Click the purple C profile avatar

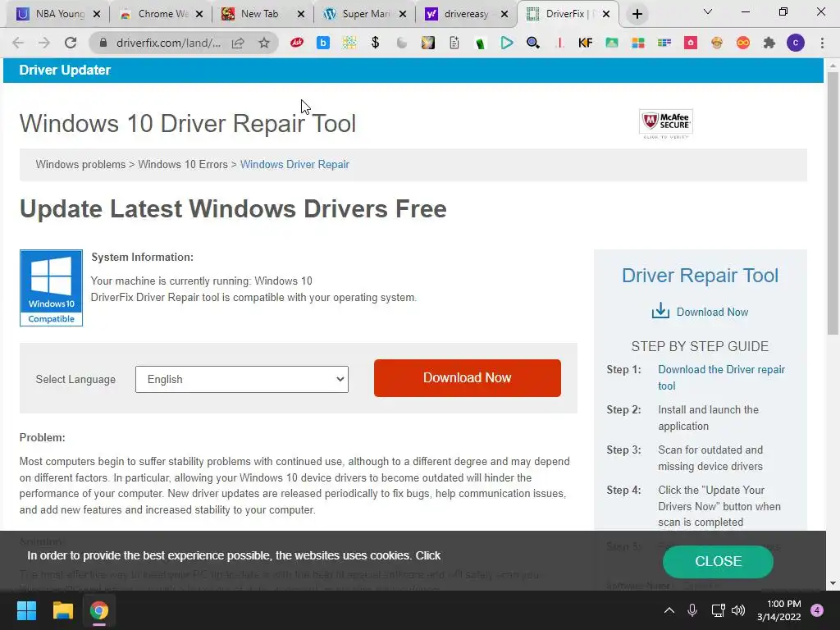pos(796,43)
